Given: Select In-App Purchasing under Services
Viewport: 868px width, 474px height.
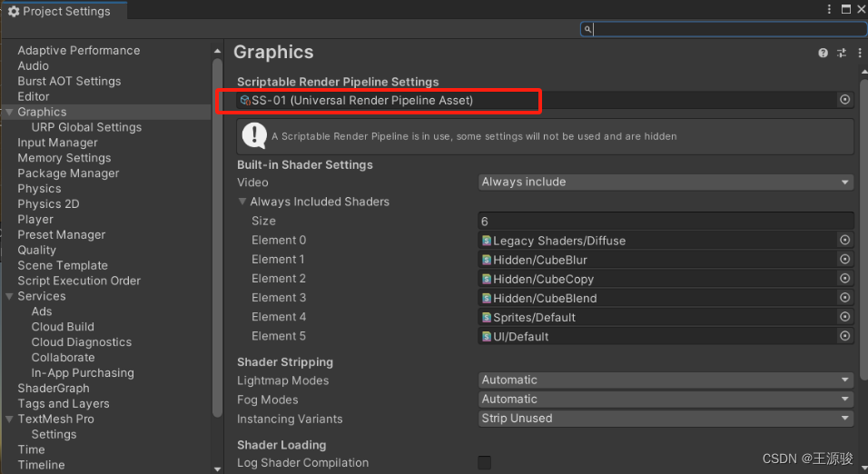Looking at the screenshot, I should click(83, 373).
